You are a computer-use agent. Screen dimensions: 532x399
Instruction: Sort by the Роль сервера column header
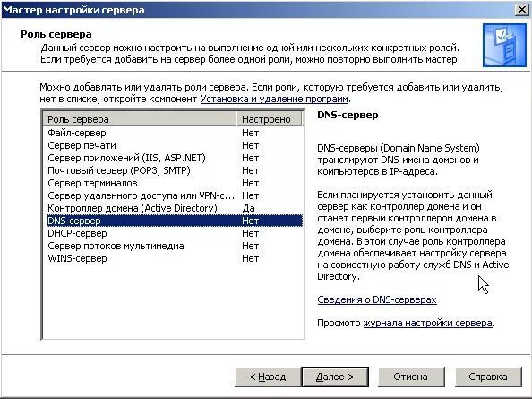pyautogui.click(x=140, y=119)
